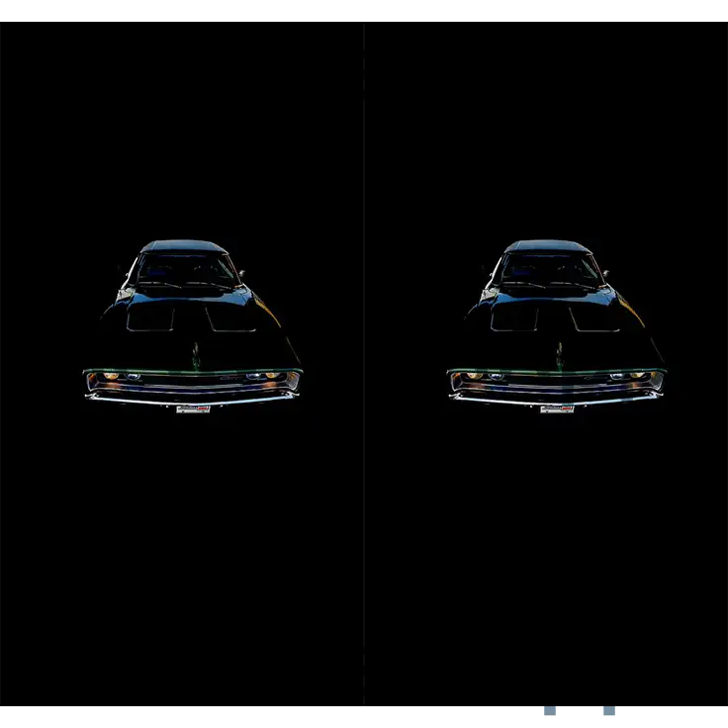Click right car's left hood scoop
This screenshot has width=728, height=728.
click(x=514, y=318)
